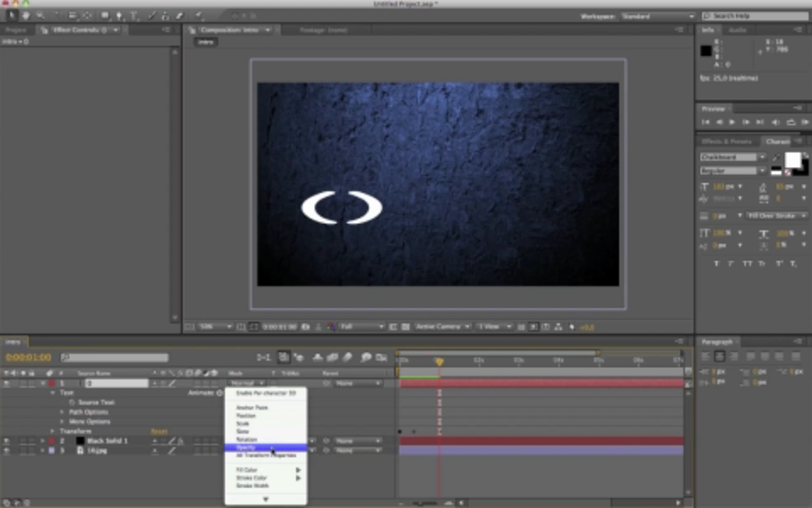The width and height of the screenshot is (812, 508).
Task: Toggle Source Text stopwatch
Action: tap(72, 402)
